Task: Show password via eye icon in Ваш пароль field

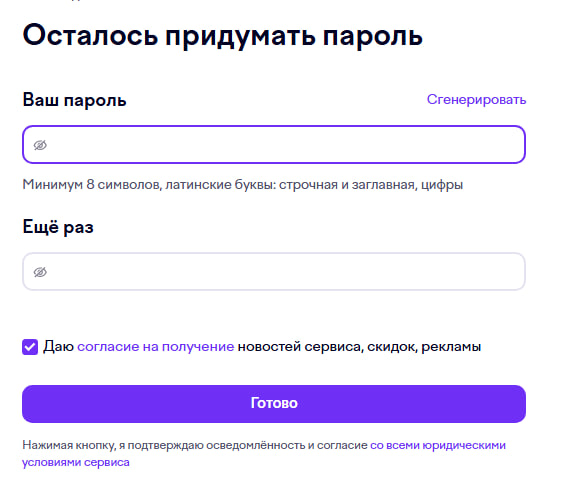Action: pyautogui.click(x=40, y=145)
